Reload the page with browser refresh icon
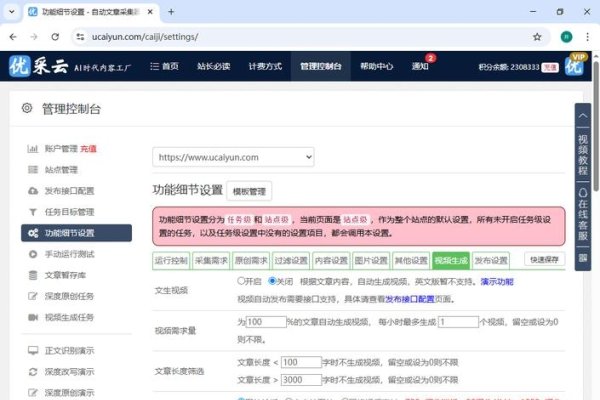The image size is (600, 400). click(55, 37)
